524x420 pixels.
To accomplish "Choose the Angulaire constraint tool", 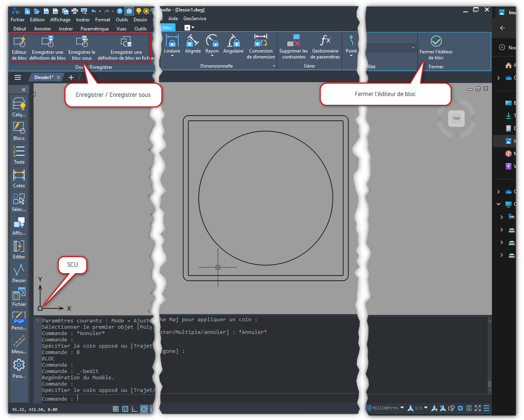I will click(x=233, y=43).
